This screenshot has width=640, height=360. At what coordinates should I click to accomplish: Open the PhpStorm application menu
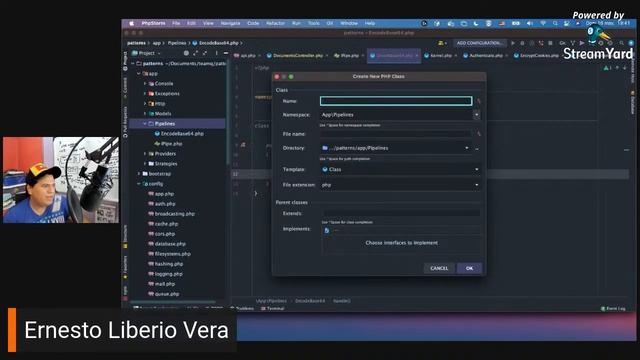[153, 23]
